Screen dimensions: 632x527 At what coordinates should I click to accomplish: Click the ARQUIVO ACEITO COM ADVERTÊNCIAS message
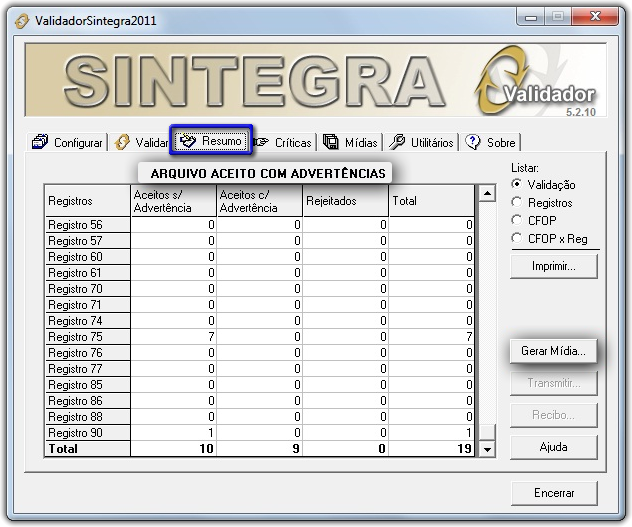pos(265,173)
